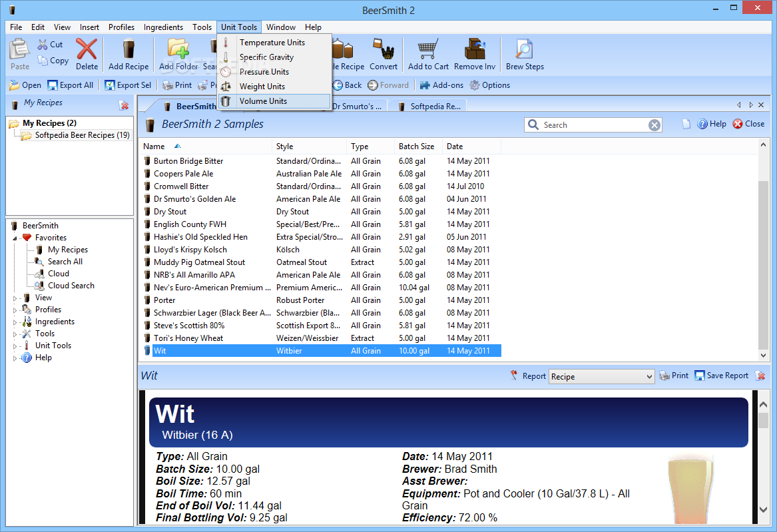
Task: Expand the Help tree node
Action: point(15,358)
